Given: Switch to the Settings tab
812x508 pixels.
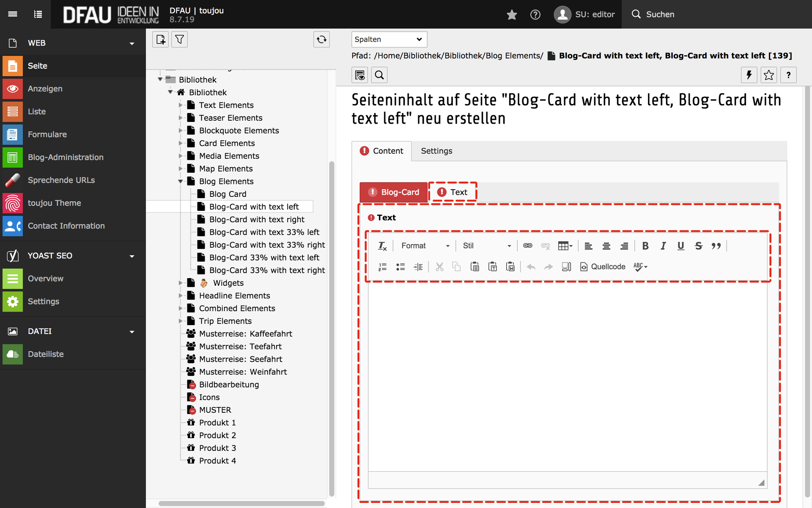Looking at the screenshot, I should tap(436, 151).
